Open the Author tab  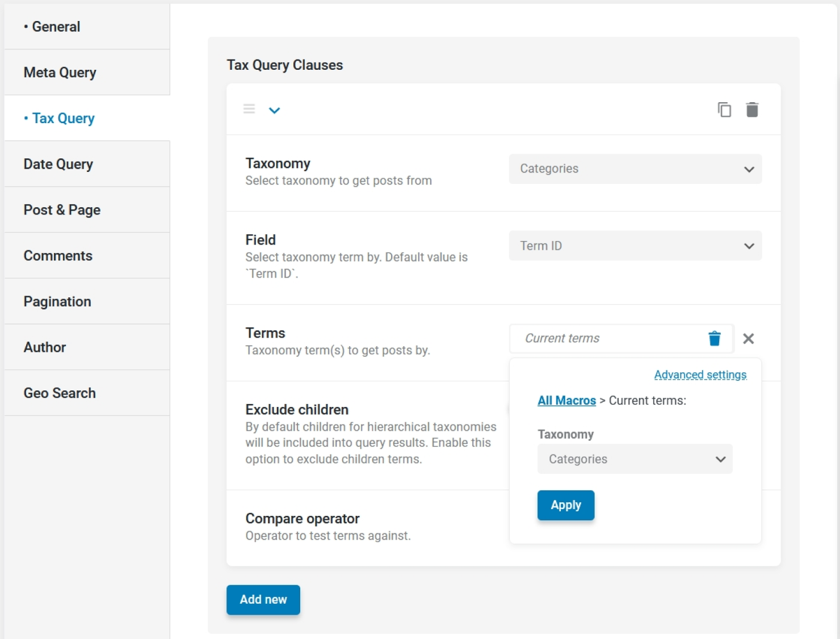(87, 347)
